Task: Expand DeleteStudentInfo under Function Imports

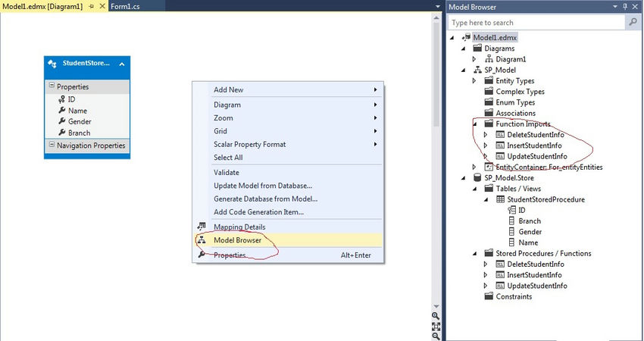Action: point(486,134)
